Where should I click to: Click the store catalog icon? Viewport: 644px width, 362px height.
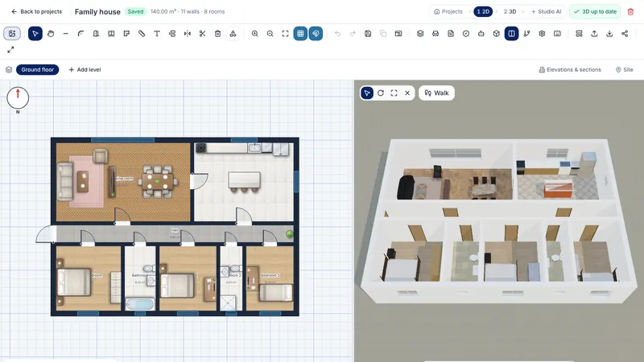(x=579, y=34)
